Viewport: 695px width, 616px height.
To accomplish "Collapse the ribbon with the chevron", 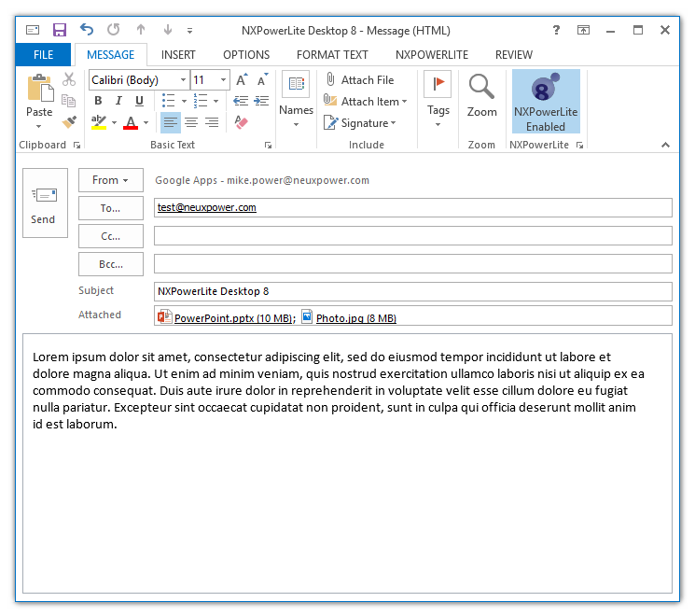I will (665, 145).
